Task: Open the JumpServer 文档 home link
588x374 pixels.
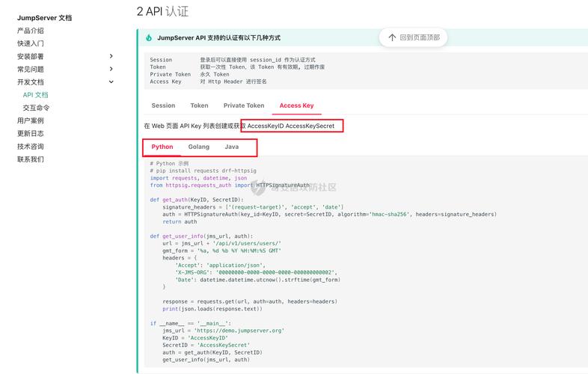Action: [x=44, y=18]
